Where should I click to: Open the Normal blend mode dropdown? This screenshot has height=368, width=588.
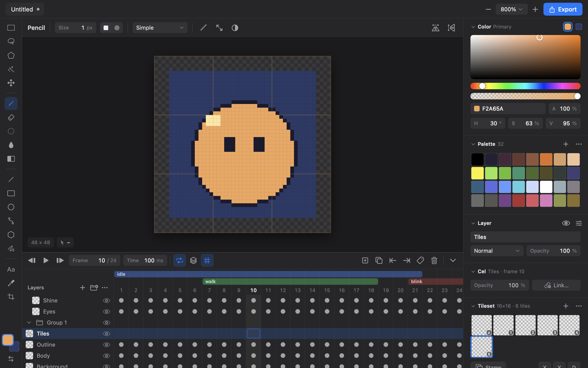497,251
